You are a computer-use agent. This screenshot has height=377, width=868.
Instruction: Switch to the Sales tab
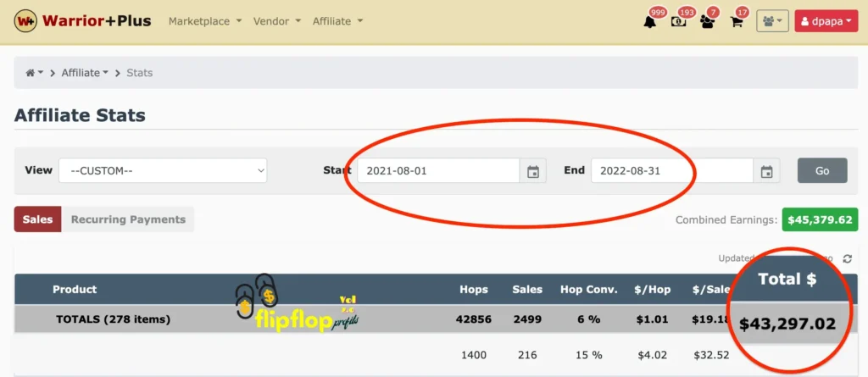37,219
